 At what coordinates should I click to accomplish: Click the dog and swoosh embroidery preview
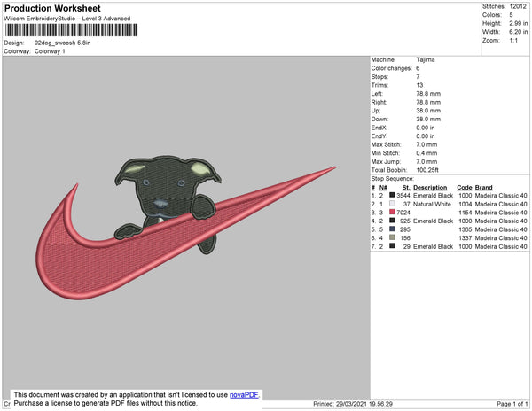(x=185, y=228)
